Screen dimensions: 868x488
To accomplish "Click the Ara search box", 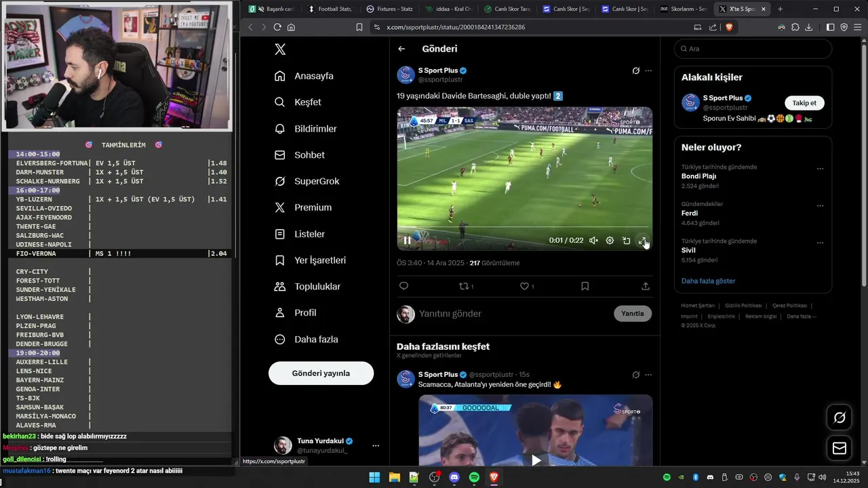I will [x=753, y=49].
